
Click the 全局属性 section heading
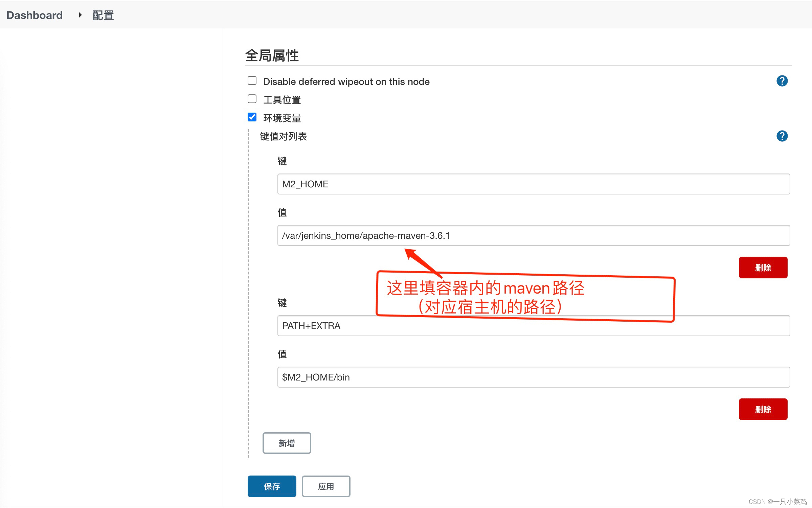(x=272, y=55)
